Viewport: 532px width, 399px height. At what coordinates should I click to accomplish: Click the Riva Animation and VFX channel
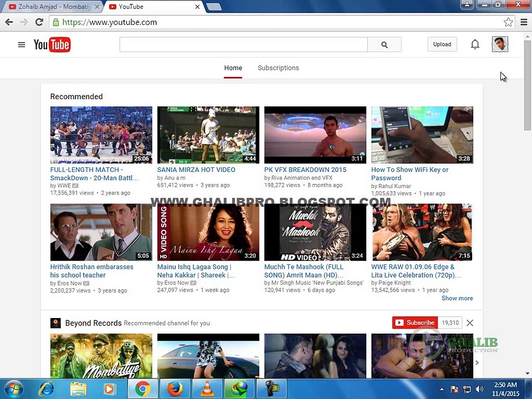[x=301, y=177]
